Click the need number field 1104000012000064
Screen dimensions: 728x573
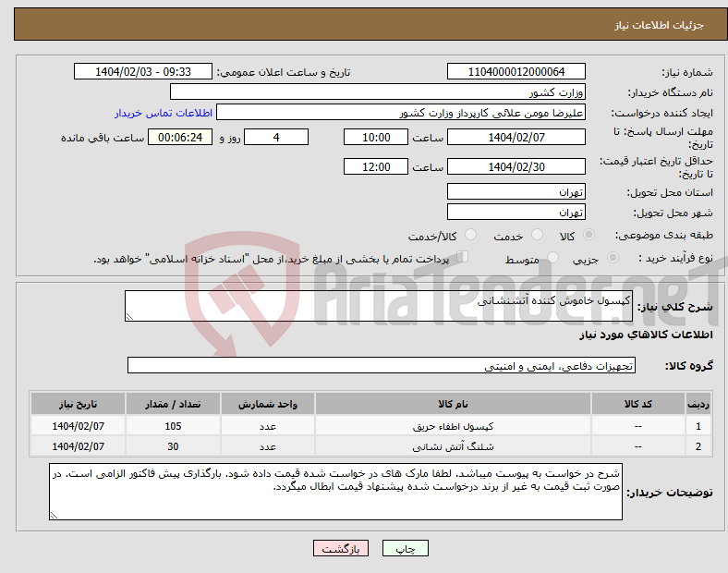pyautogui.click(x=516, y=71)
